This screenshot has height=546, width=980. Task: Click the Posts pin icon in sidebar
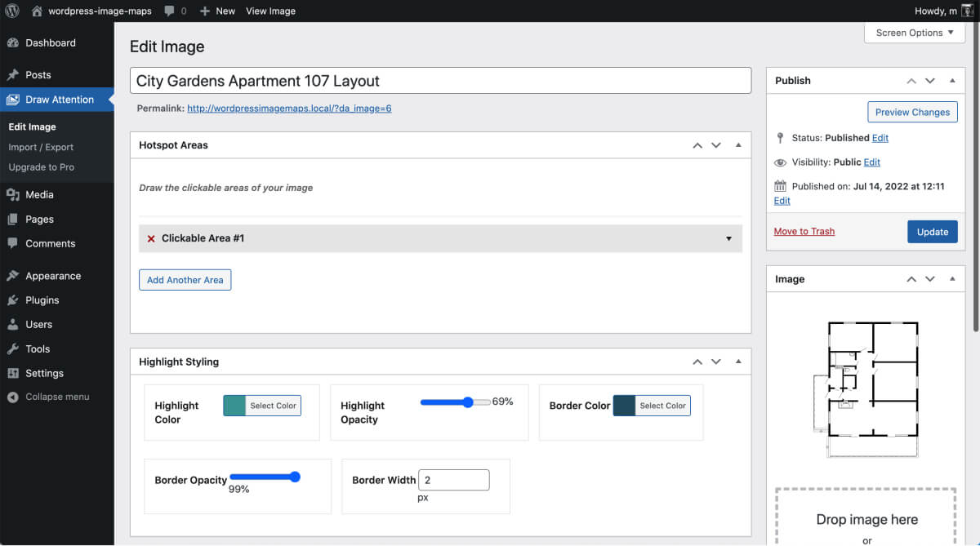[13, 74]
